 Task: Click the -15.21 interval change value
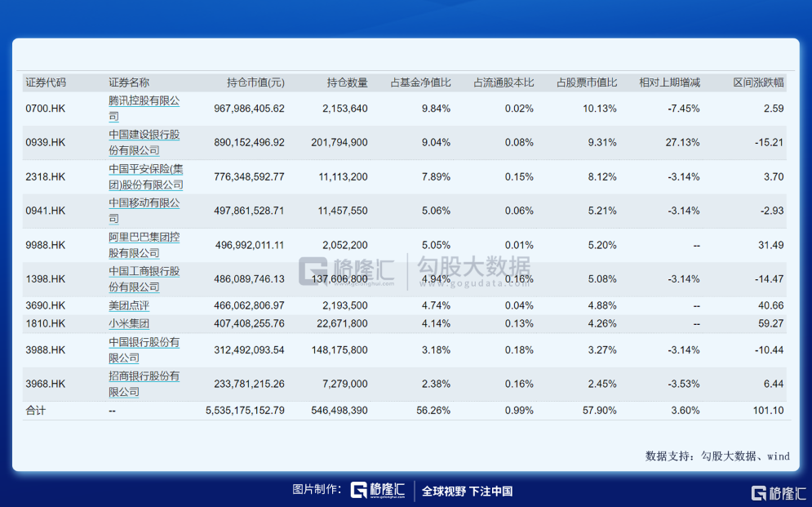click(x=769, y=142)
